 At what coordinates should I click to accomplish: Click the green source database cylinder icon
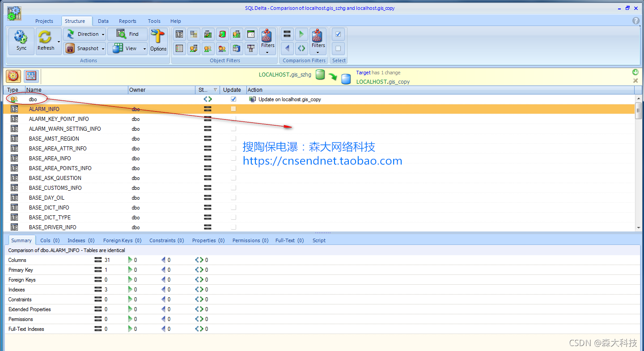tap(320, 75)
